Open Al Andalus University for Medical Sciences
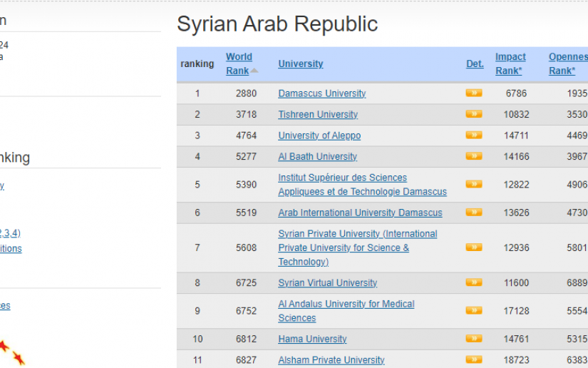The width and height of the screenshot is (588, 368). coord(346,311)
